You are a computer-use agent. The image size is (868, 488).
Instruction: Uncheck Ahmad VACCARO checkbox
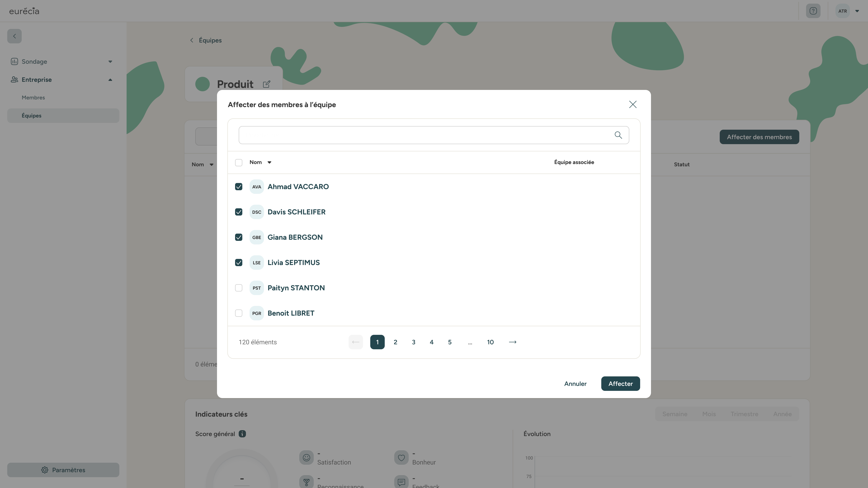click(x=238, y=187)
